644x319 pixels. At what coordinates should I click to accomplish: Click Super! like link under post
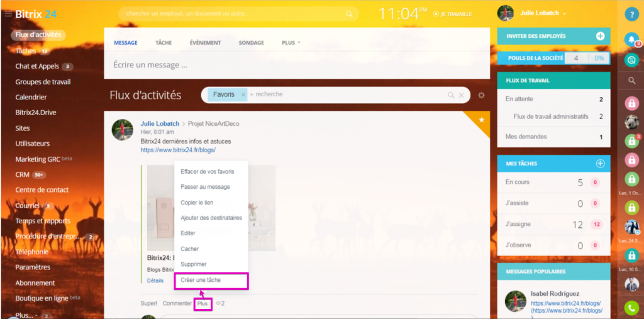[x=148, y=303]
